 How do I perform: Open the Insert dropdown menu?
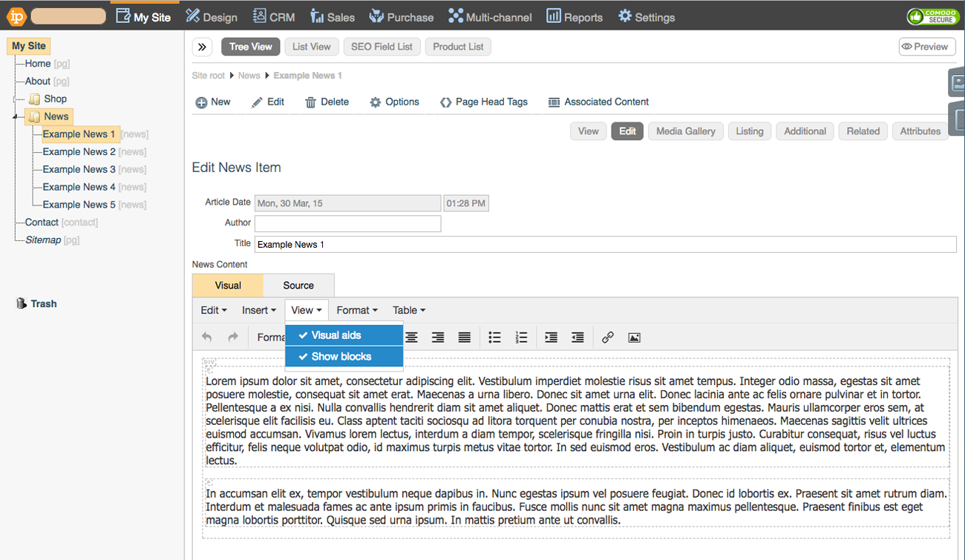[x=258, y=311]
